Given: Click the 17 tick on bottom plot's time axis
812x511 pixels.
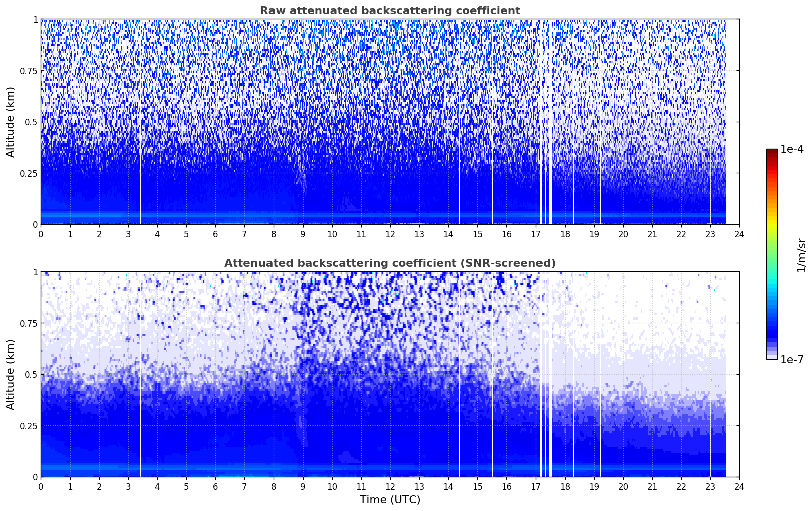Looking at the screenshot, I should pos(535,487).
